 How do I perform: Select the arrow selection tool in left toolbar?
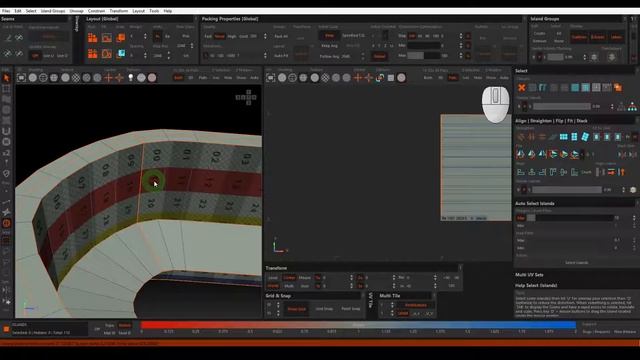pyautogui.click(x=6, y=78)
